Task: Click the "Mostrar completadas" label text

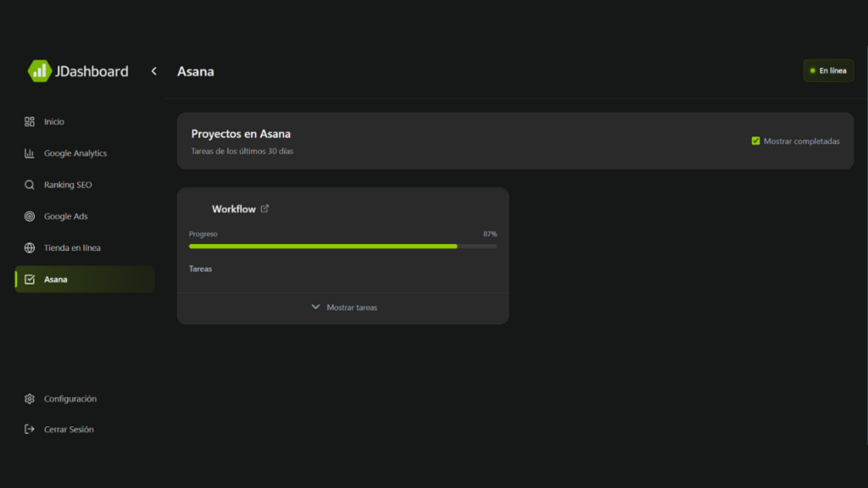Action: click(x=801, y=141)
